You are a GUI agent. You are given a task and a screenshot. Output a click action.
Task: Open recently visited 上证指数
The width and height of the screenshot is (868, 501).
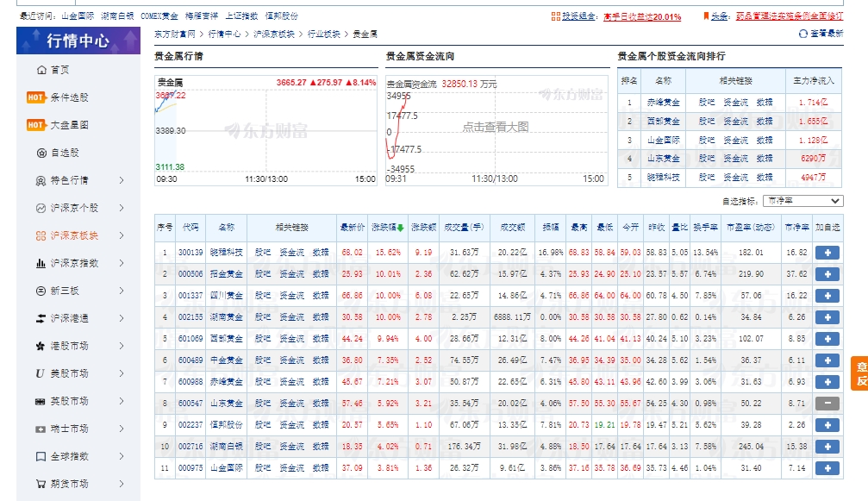(241, 16)
